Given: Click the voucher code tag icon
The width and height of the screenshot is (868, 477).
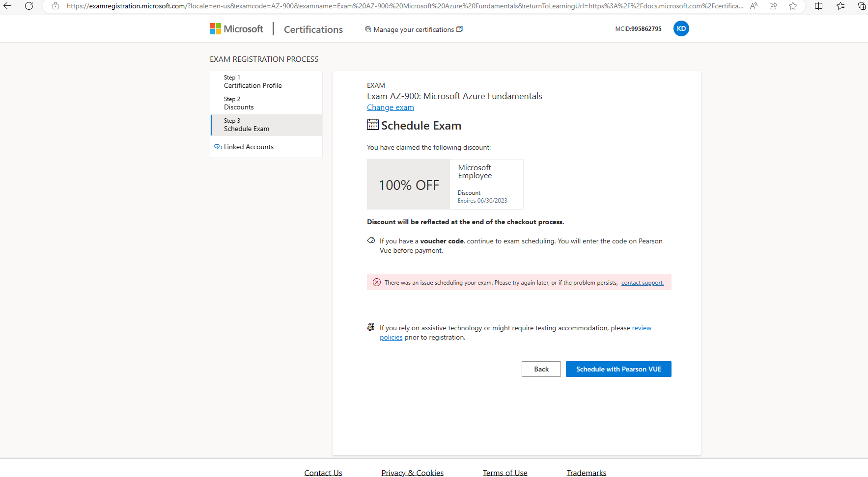Looking at the screenshot, I should point(371,240).
